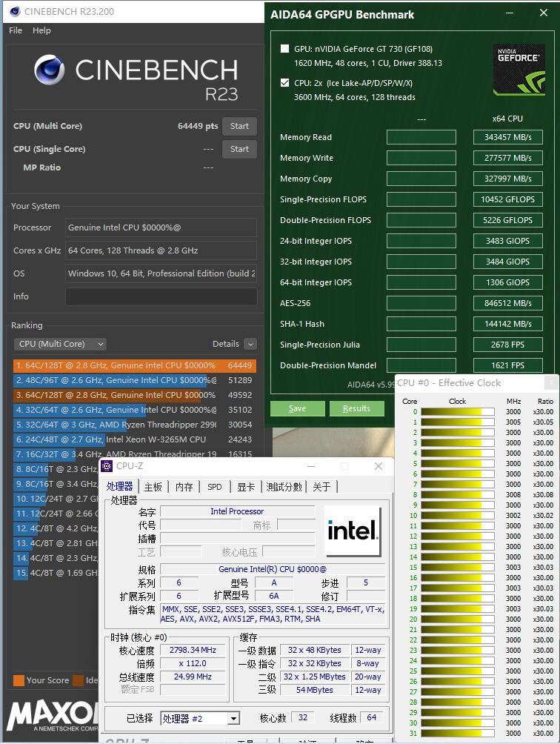Viewport: 560px width, 744px height.
Task: Close the CPU-Z window
Action: point(379,466)
